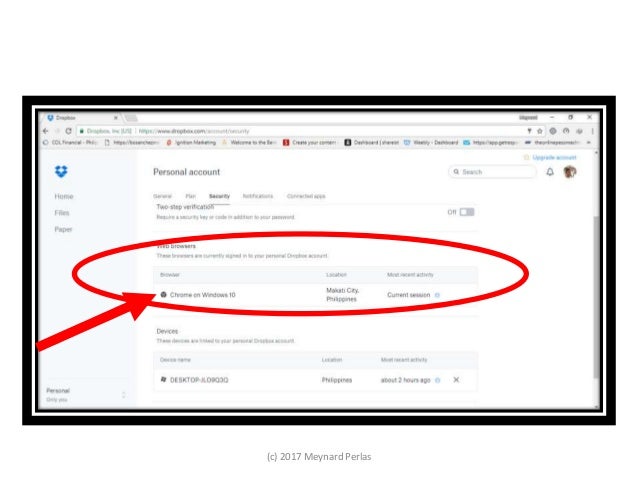638x479 pixels.
Task: Click the DESKTOP device name text
Action: pyautogui.click(x=199, y=380)
